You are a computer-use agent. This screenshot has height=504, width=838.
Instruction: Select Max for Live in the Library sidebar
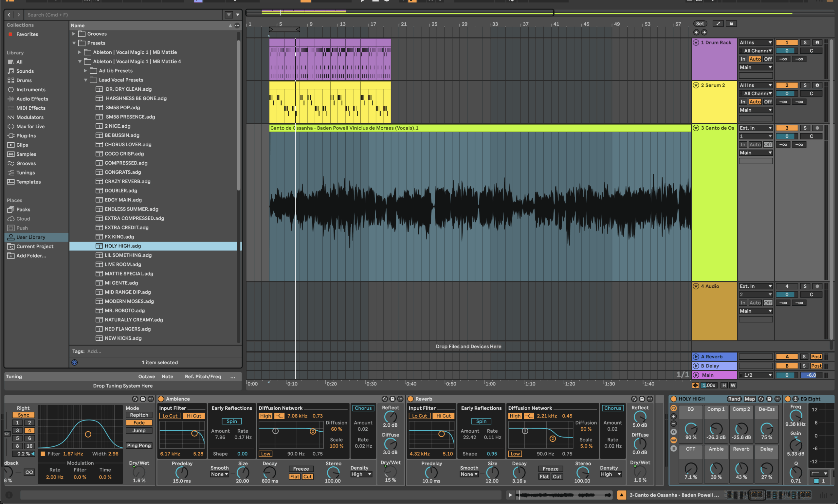(31, 126)
